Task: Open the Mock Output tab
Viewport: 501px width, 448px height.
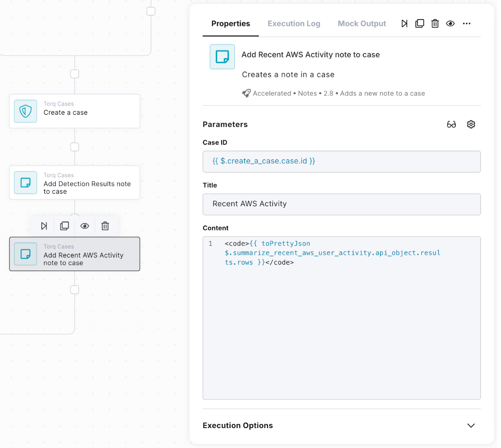Action: point(362,24)
